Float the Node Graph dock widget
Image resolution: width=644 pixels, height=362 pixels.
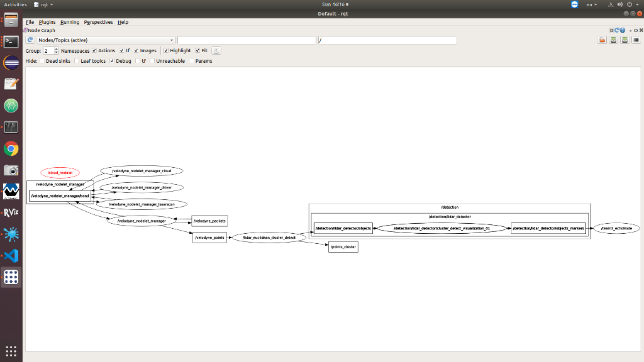click(x=636, y=30)
